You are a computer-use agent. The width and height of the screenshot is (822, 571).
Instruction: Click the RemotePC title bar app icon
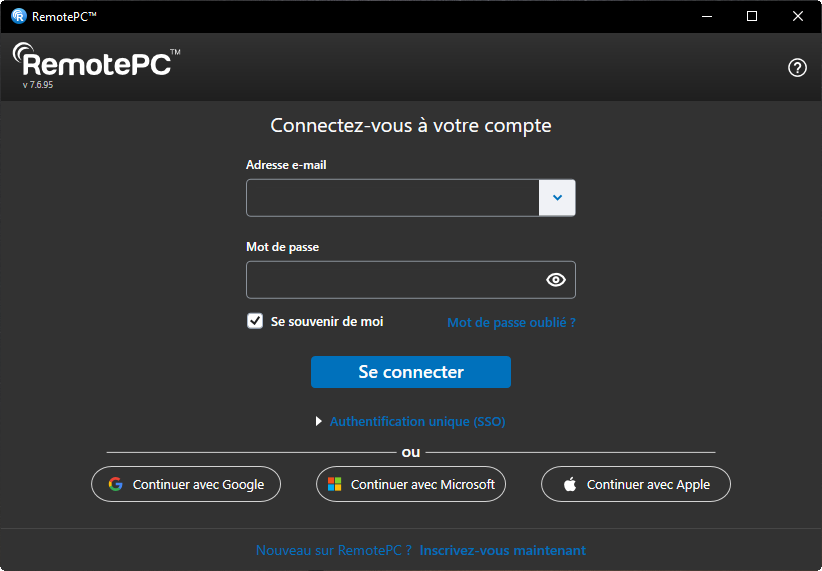19,16
